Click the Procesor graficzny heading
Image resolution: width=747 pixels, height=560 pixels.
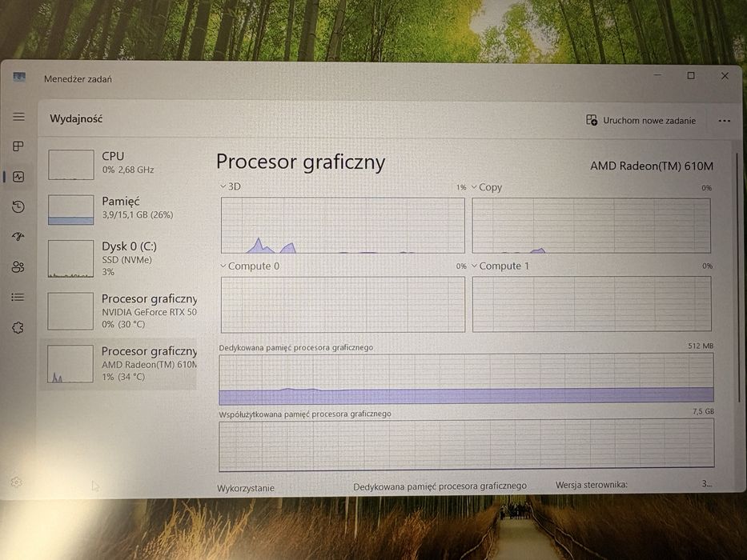(x=300, y=162)
